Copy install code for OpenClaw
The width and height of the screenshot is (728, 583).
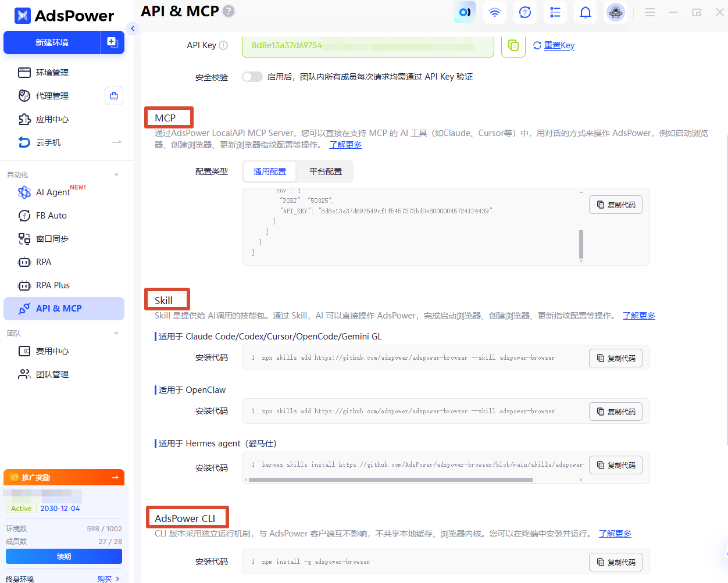[616, 412]
